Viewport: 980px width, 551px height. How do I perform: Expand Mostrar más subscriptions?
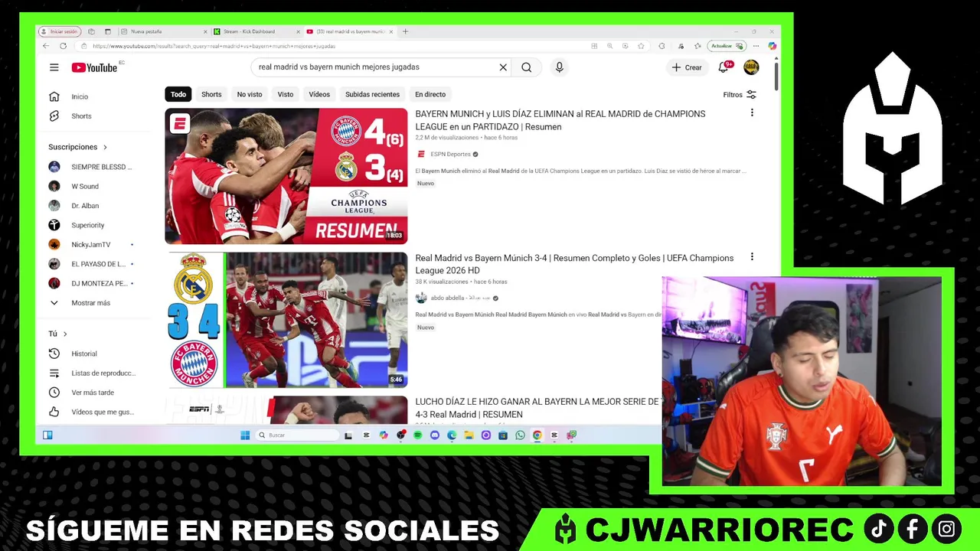pyautogui.click(x=80, y=303)
